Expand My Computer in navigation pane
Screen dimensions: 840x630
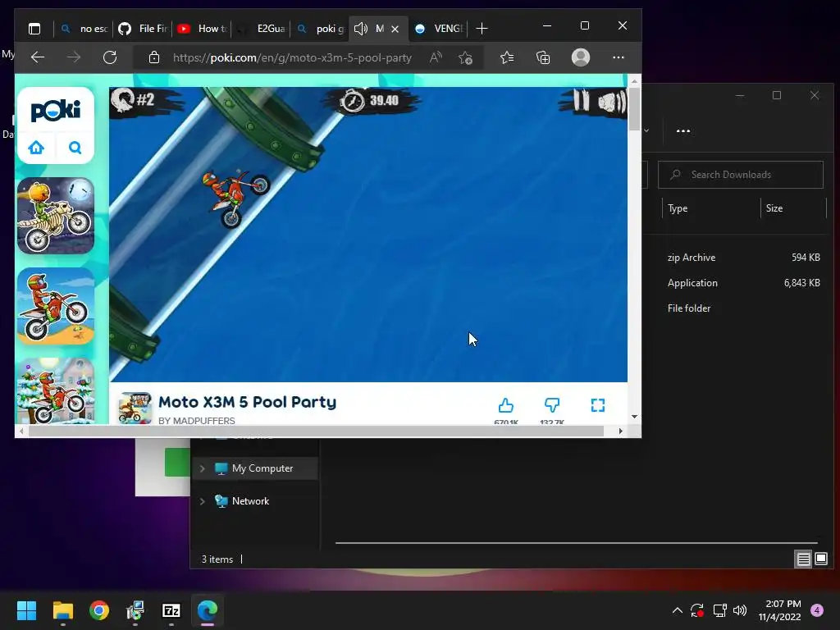(202, 468)
